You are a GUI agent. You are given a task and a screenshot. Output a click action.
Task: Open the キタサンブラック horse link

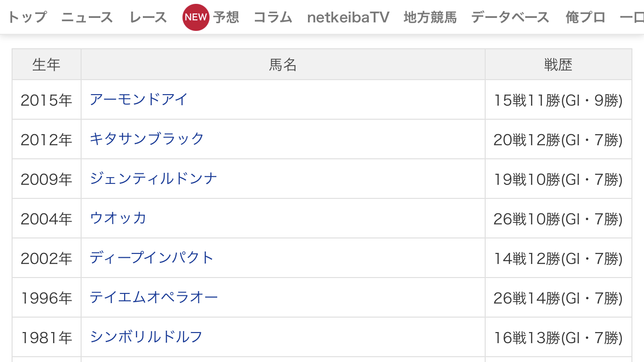point(147,139)
